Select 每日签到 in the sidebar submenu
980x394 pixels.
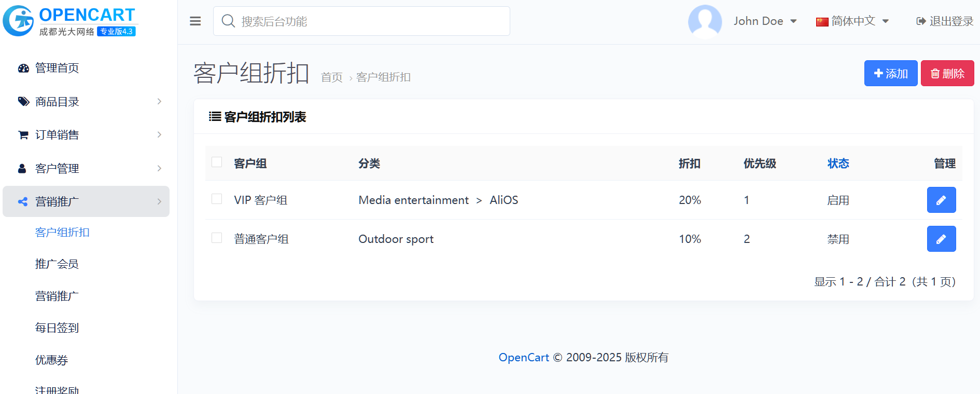point(57,328)
